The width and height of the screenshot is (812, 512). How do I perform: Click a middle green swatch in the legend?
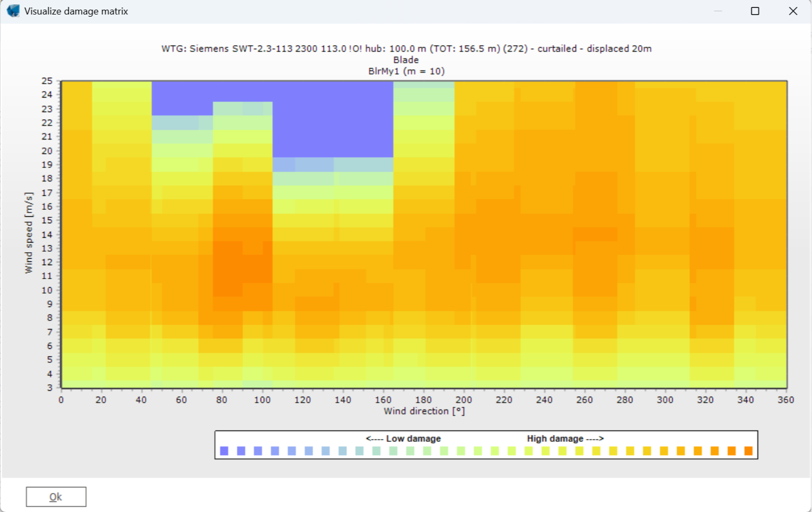(411, 450)
